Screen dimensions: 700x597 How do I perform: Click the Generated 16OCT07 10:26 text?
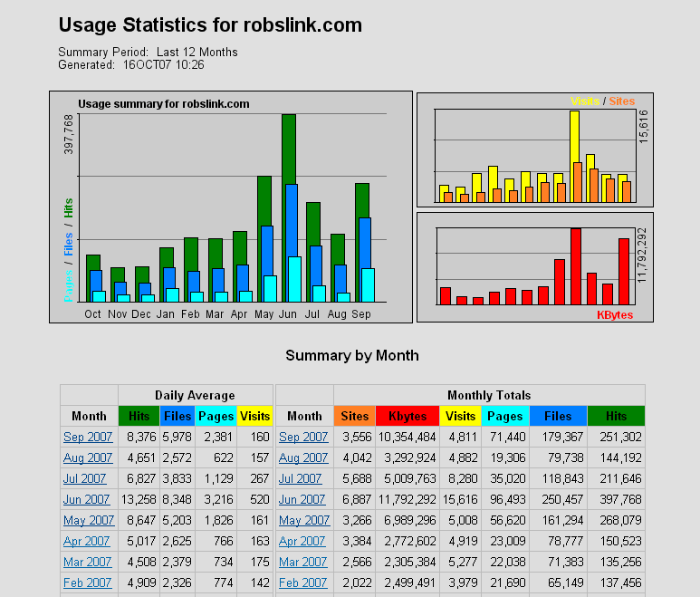click(x=131, y=64)
